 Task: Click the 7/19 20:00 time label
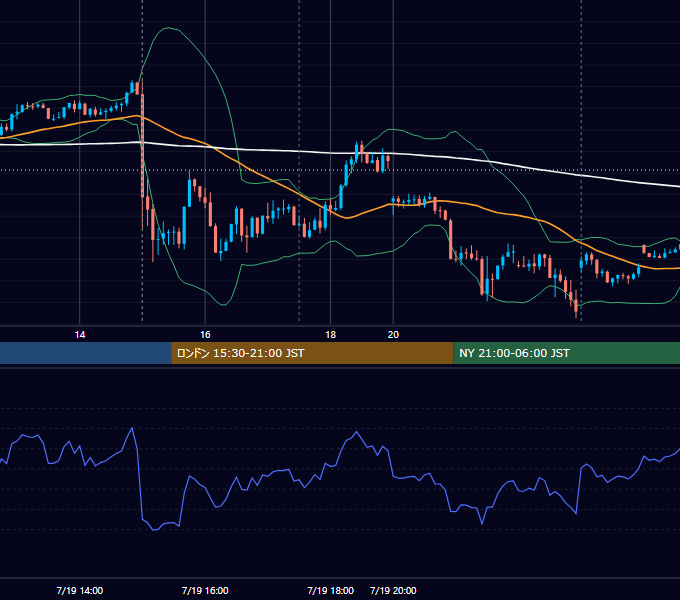tap(393, 590)
